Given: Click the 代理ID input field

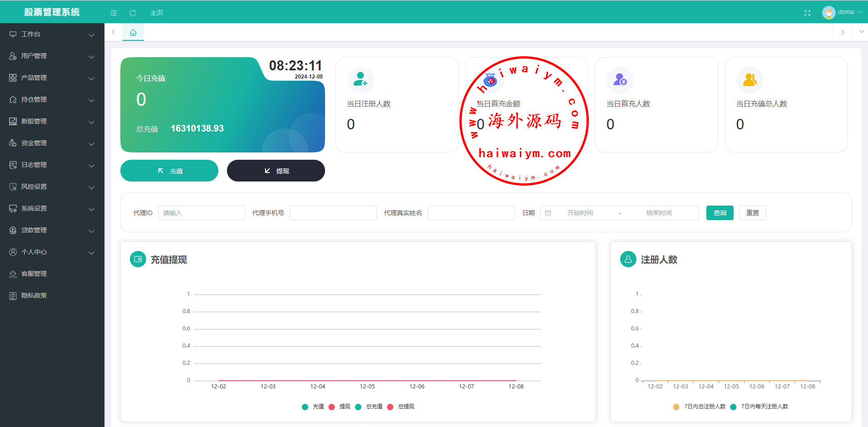Looking at the screenshot, I should click(201, 213).
